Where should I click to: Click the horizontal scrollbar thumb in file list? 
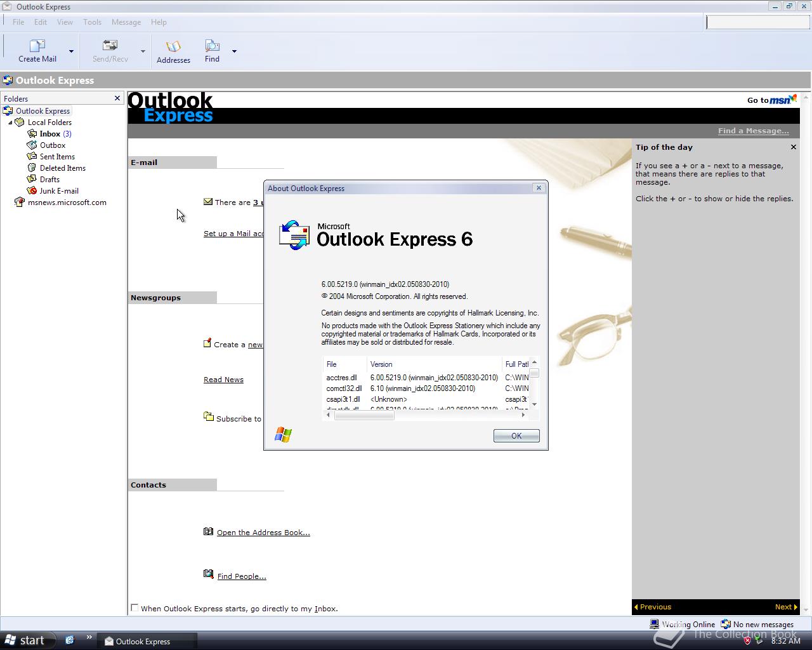click(364, 415)
